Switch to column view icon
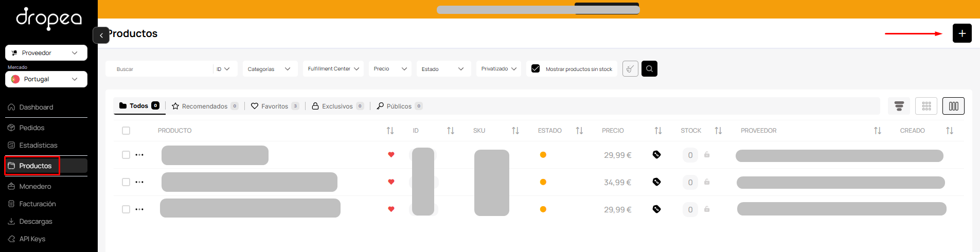 (x=953, y=106)
